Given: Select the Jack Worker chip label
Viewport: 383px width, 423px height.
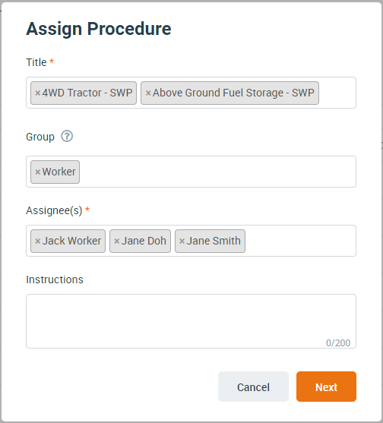Looking at the screenshot, I should 72,241.
